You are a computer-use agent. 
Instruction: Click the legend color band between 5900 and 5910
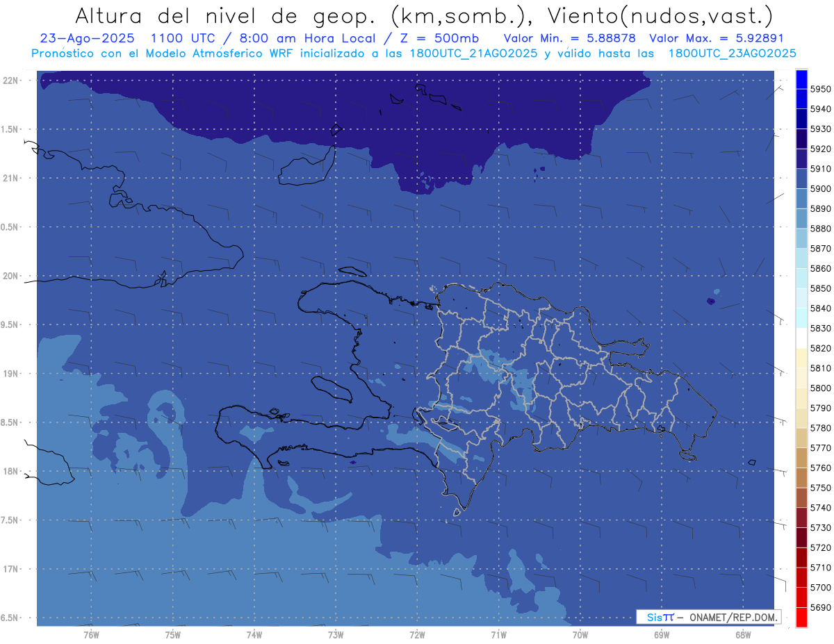coord(801,179)
